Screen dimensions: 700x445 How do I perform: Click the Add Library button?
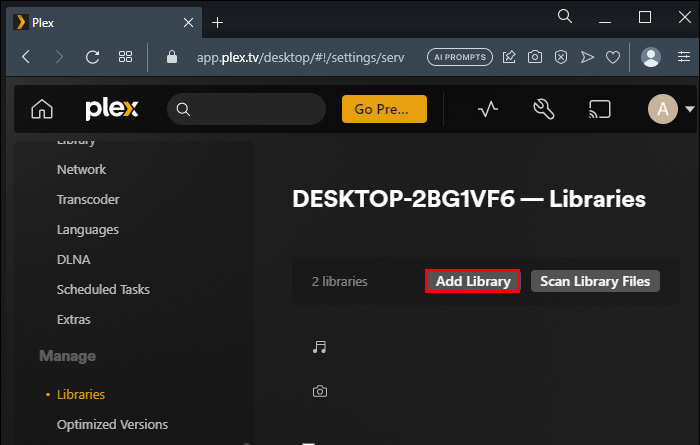473,281
